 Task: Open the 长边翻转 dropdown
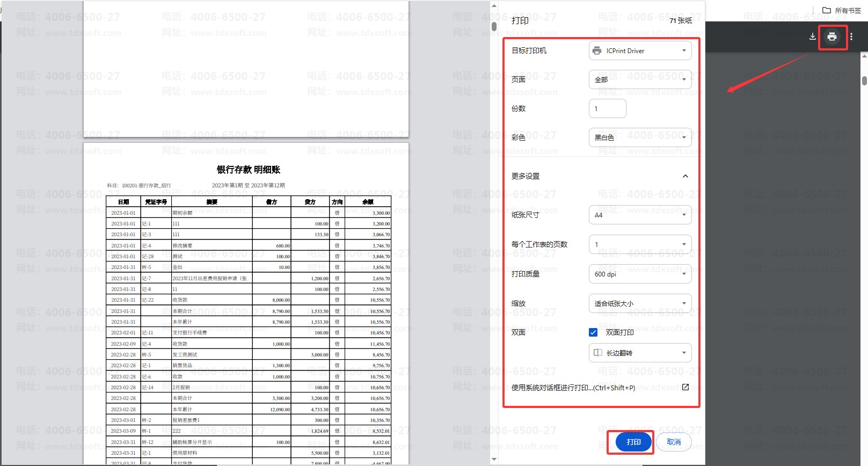click(x=640, y=353)
